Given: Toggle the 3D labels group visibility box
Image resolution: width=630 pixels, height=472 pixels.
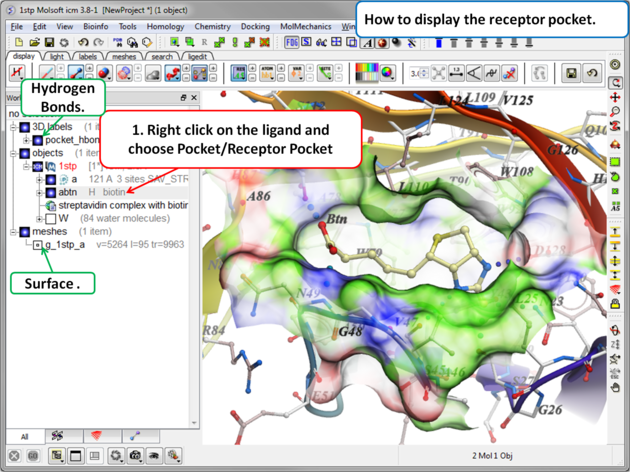Looking at the screenshot, I should pos(25,127).
